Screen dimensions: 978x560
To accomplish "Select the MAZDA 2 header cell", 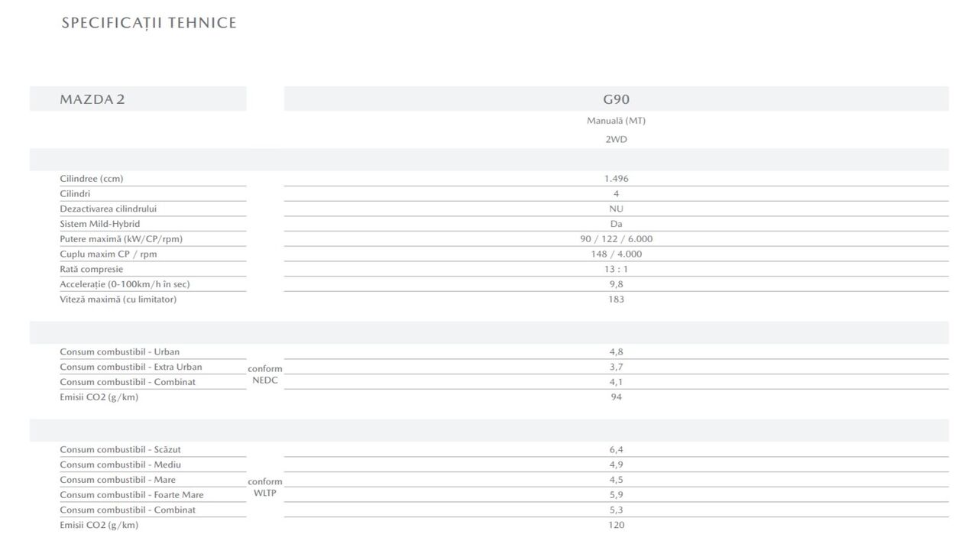I will click(92, 99).
